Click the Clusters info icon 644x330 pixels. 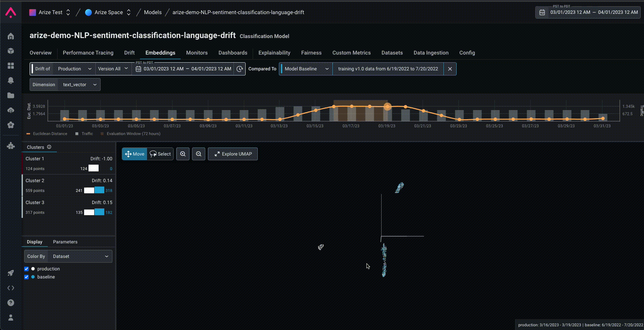(x=49, y=147)
